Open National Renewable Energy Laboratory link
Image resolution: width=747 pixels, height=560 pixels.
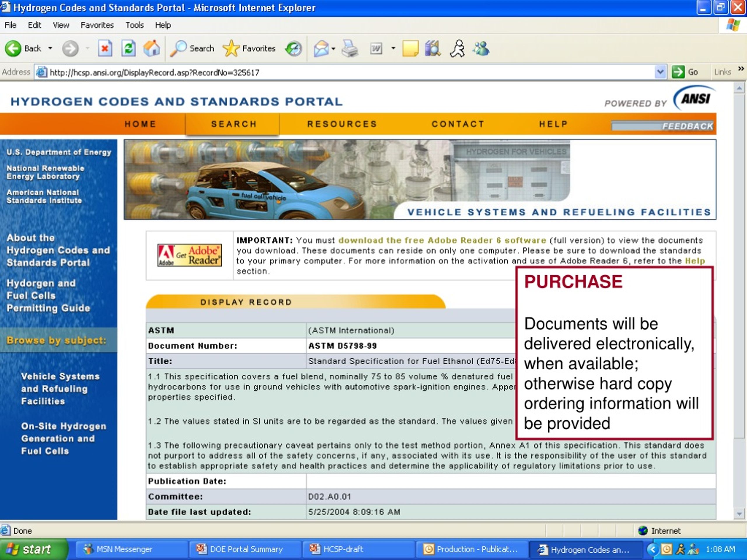pos(45,172)
